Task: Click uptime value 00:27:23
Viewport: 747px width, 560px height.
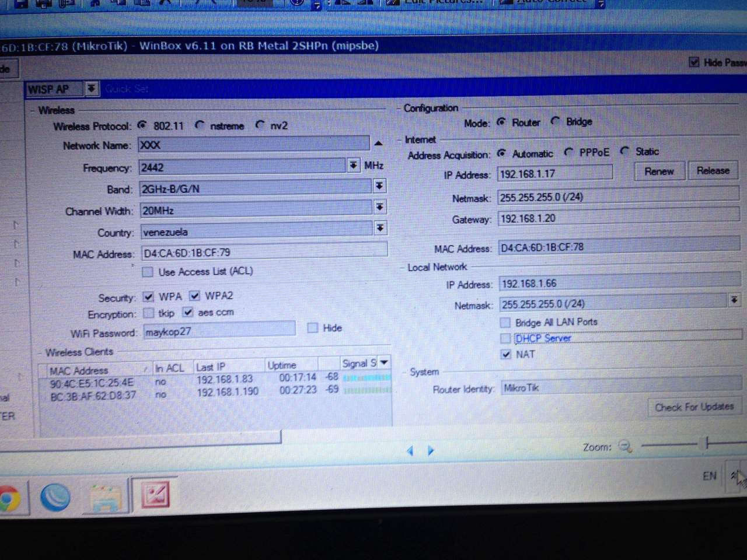Action: [x=298, y=390]
